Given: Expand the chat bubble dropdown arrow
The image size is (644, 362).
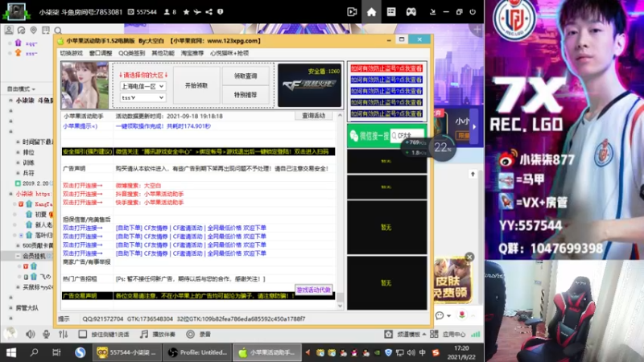Looking at the screenshot, I should pyautogui.click(x=448, y=315).
